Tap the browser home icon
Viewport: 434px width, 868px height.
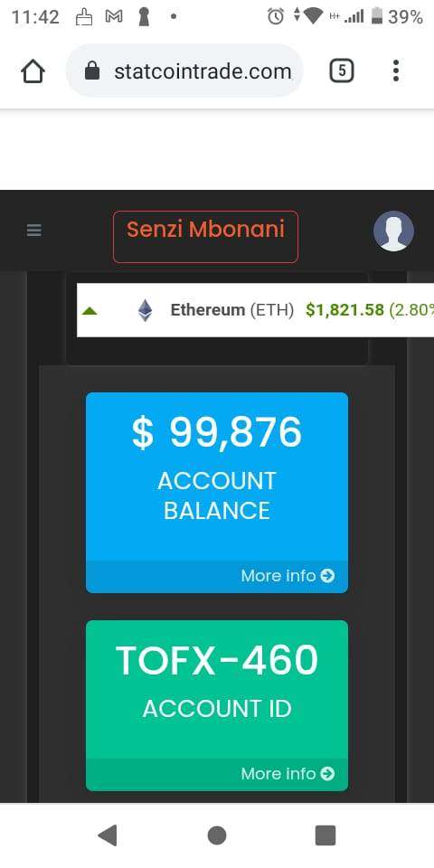click(x=33, y=71)
